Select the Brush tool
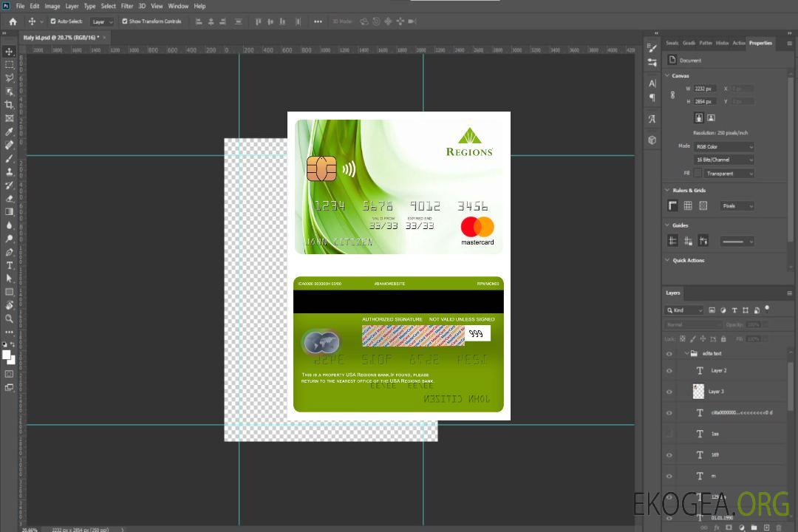 click(x=9, y=158)
